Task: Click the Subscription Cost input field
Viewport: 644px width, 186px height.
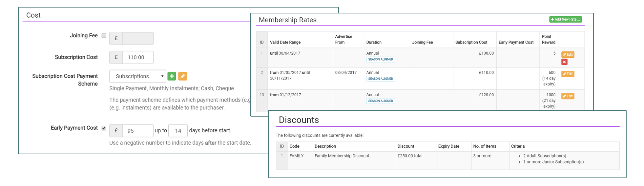Action: pos(138,57)
